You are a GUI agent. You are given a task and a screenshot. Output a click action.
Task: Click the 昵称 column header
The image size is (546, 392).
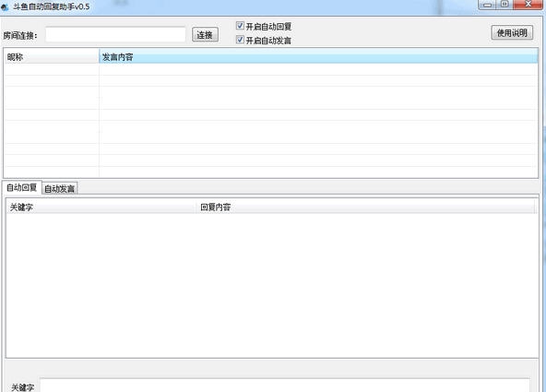pos(52,56)
